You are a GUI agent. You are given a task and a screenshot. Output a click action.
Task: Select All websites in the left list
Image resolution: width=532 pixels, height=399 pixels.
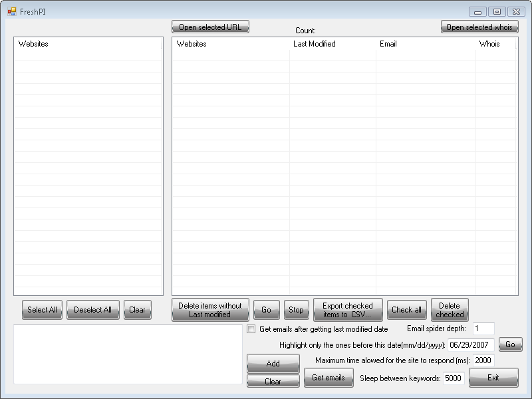pos(42,310)
